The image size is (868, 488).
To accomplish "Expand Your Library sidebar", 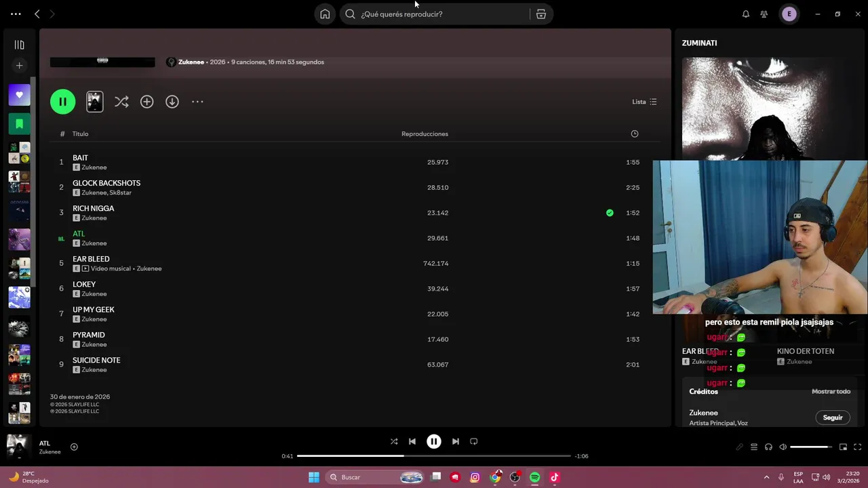I will [19, 45].
